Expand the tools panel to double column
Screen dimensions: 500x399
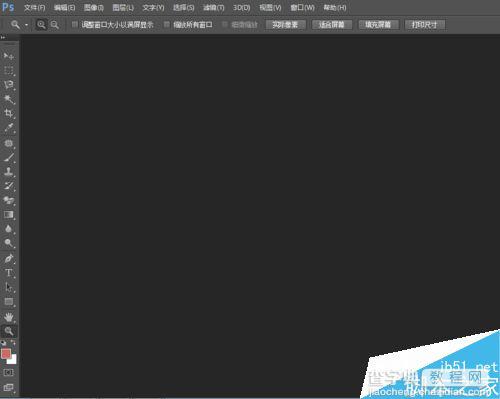pos(3,37)
